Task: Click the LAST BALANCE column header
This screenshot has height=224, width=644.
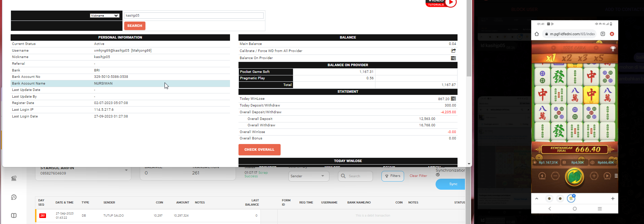Action: (x=252, y=202)
